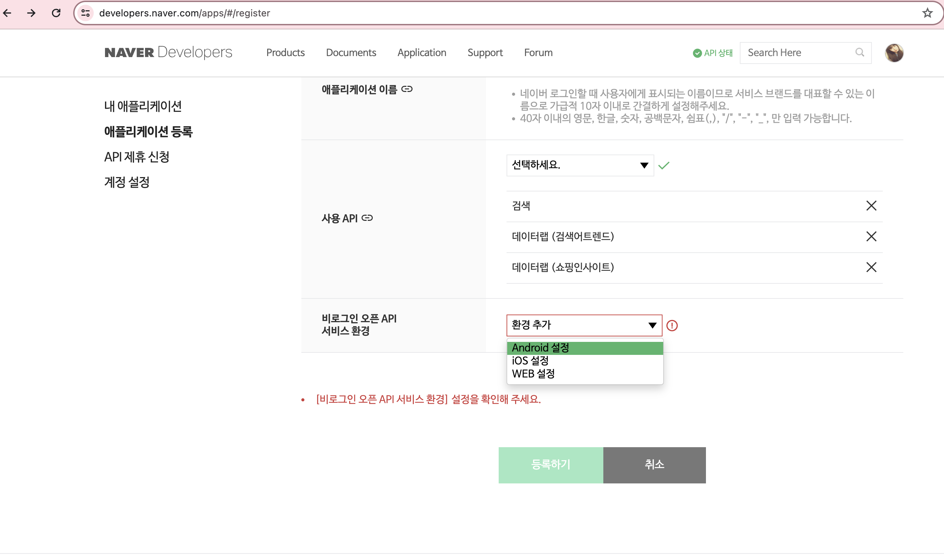Go to 내 애플리케이션 sidebar link
944x560 pixels.
tap(143, 106)
